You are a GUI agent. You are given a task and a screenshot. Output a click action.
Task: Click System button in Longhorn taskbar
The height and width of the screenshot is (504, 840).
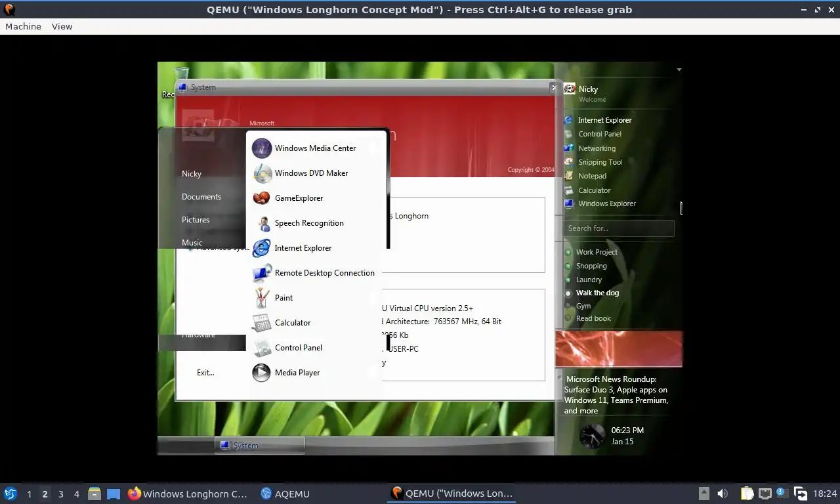pos(260,445)
